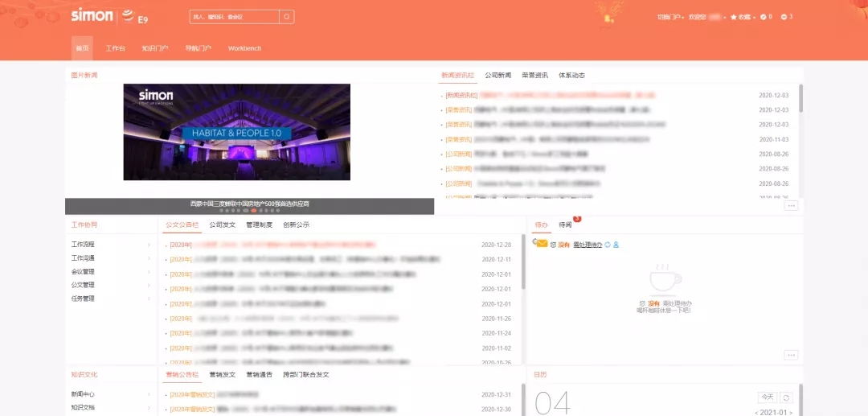Click the 公文公告栏 list vertical scrollbar
868x416 pixels.
point(524,262)
